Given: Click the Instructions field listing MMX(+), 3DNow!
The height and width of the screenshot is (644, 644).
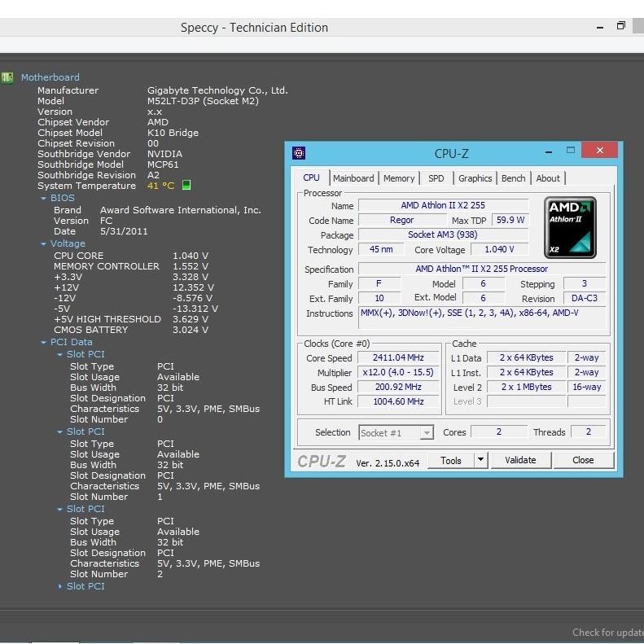Looking at the screenshot, I should pos(482,317).
